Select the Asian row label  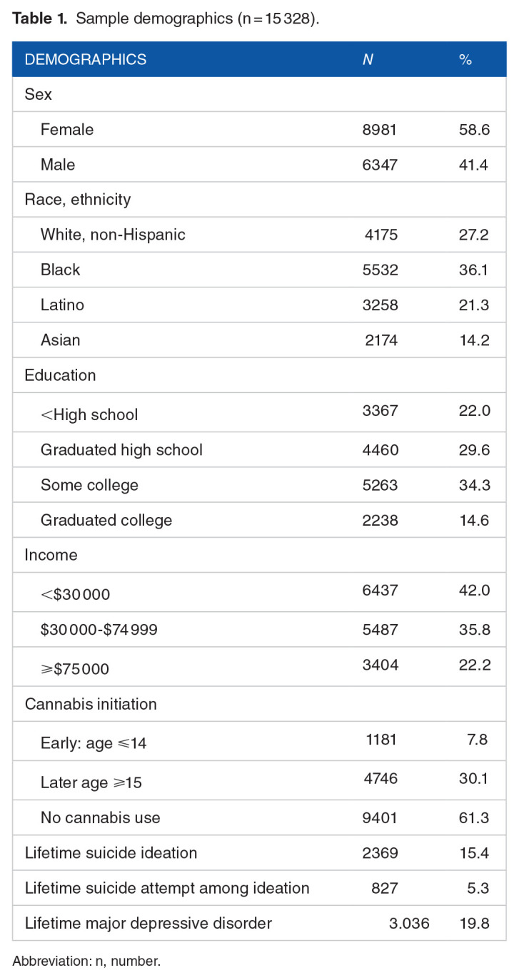click(x=61, y=340)
